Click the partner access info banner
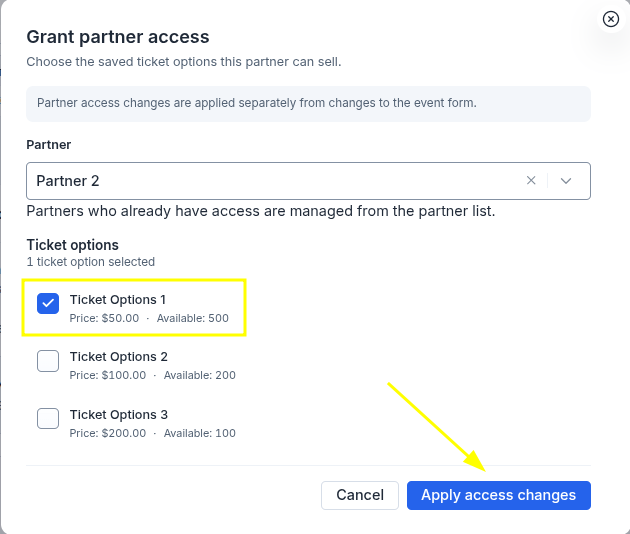Viewport: 630px width, 534px height. coord(308,104)
